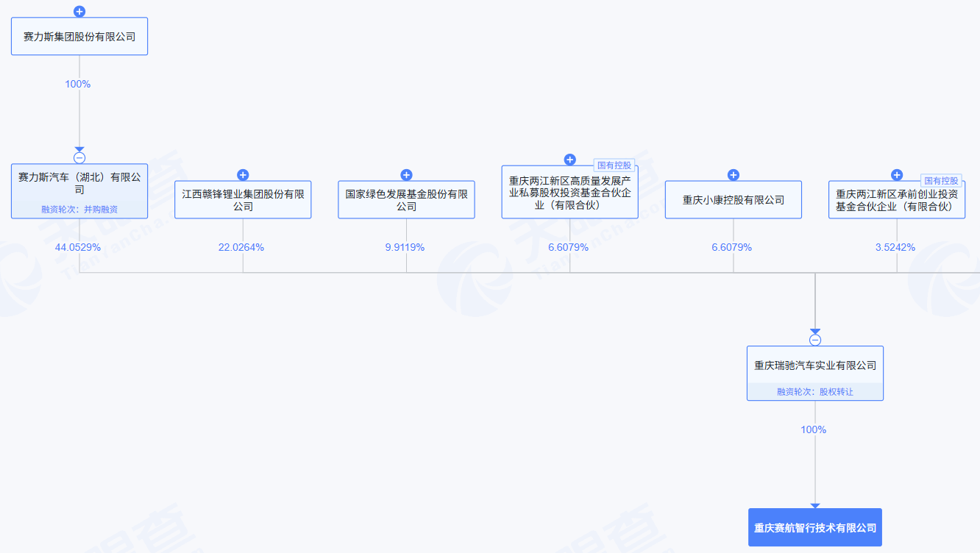Select the 赛力斯集团股份有限公司 company box
This screenshot has height=553, width=980.
(x=79, y=35)
